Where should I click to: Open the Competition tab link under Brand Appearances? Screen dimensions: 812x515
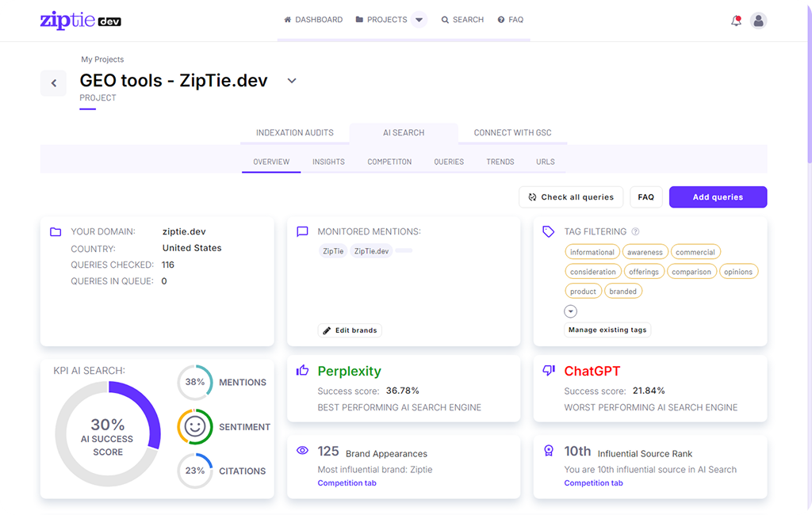point(347,483)
